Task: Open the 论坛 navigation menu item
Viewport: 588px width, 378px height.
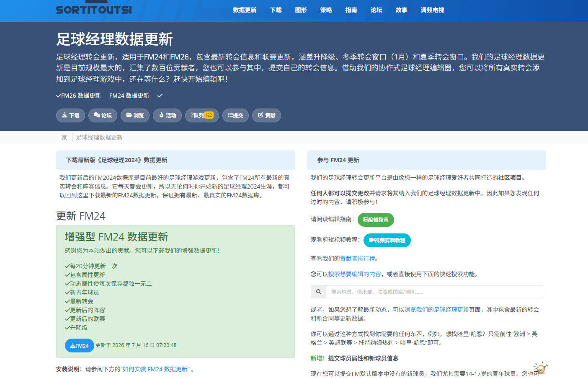Action: point(376,10)
